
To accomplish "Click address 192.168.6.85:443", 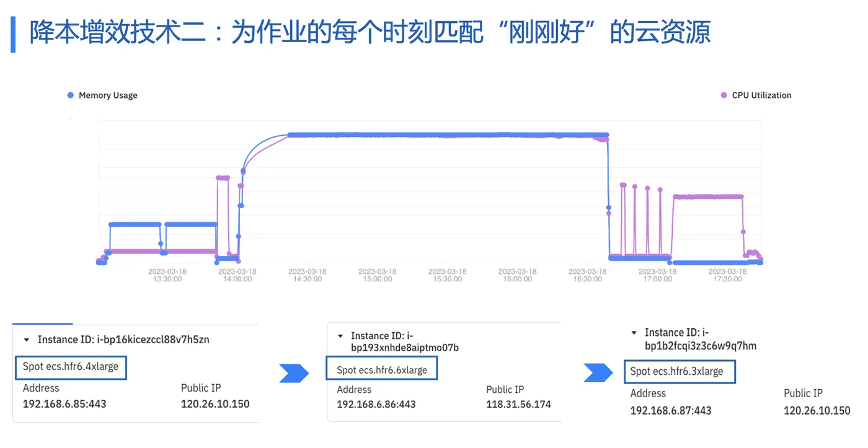I will [x=64, y=404].
